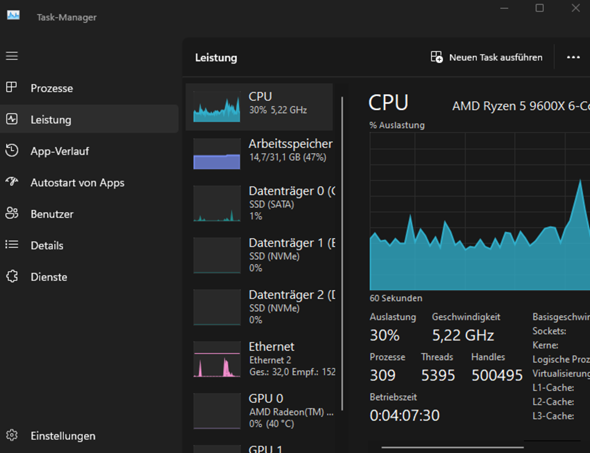Open the hamburger navigation menu
Image resolution: width=590 pixels, height=453 pixels.
pos(12,56)
